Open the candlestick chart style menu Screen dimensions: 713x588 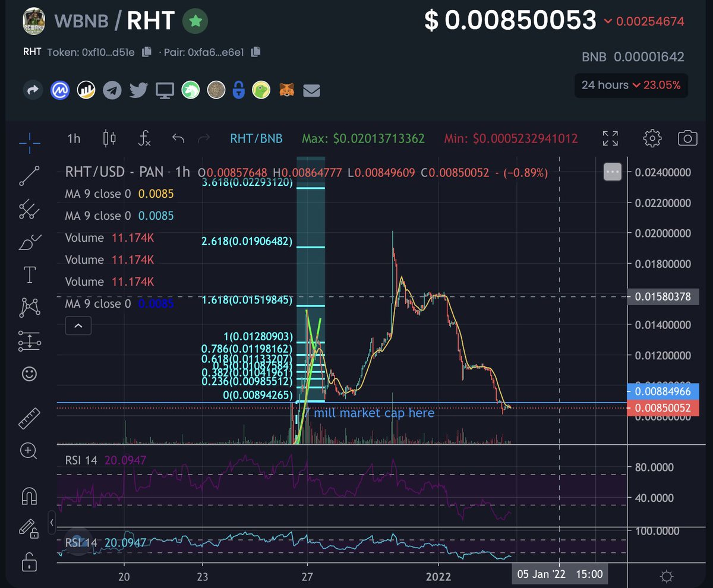pos(110,139)
